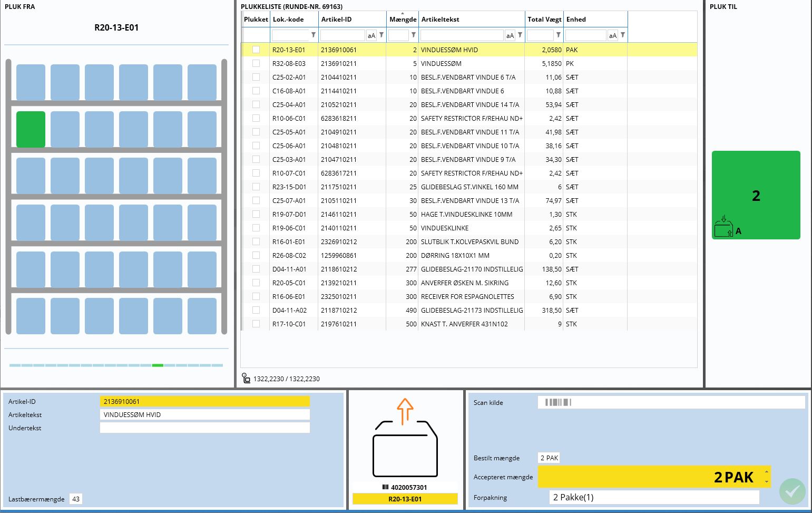Image resolution: width=812 pixels, height=513 pixels.
Task: Click the box with upward arrow pick icon
Action: click(405, 439)
